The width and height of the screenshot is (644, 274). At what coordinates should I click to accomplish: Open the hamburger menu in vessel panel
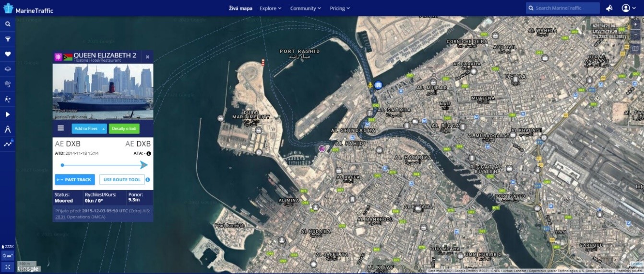point(60,128)
